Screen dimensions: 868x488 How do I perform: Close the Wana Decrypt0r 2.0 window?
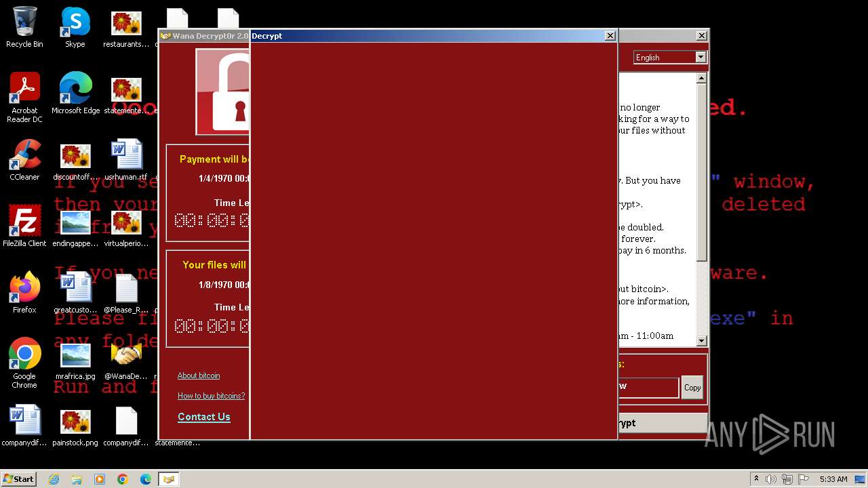702,36
